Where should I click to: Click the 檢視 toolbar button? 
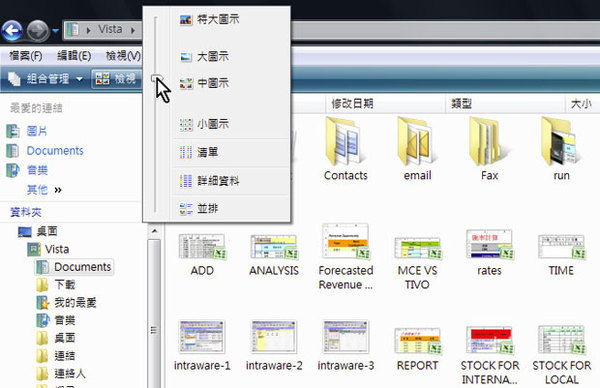point(117,79)
